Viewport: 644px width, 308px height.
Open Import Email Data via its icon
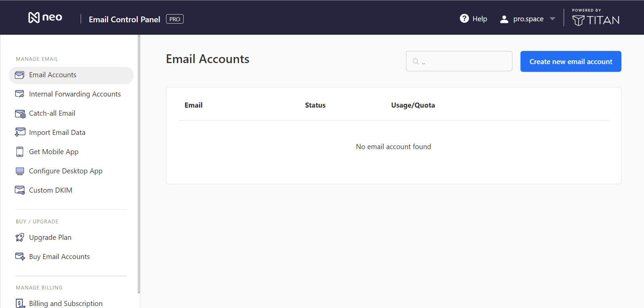[20, 132]
